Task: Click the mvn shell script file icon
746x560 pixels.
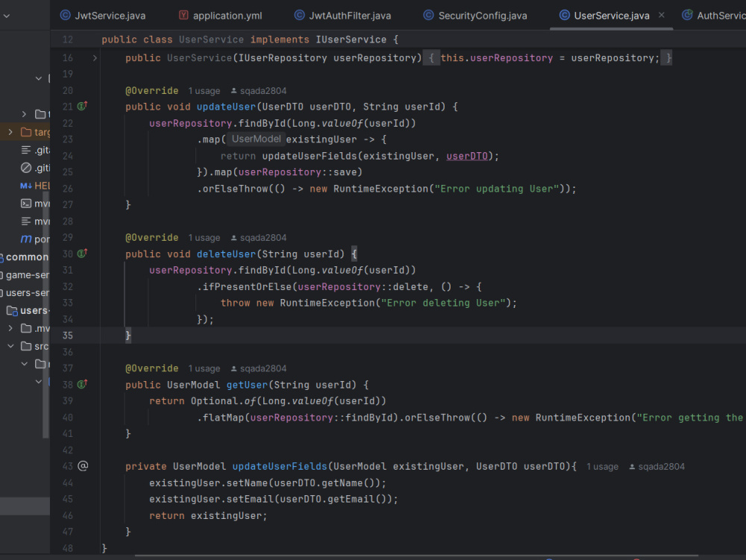Action: pos(26,204)
